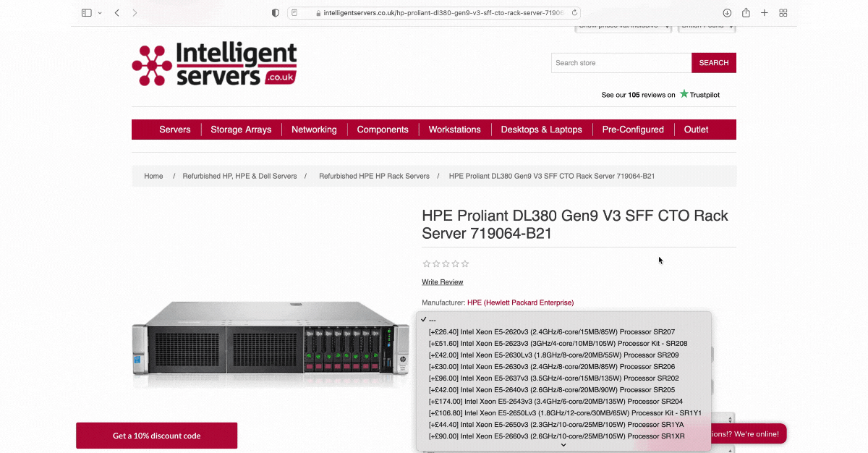Click the reader view page icon
868x453 pixels.
pyautogui.click(x=294, y=13)
